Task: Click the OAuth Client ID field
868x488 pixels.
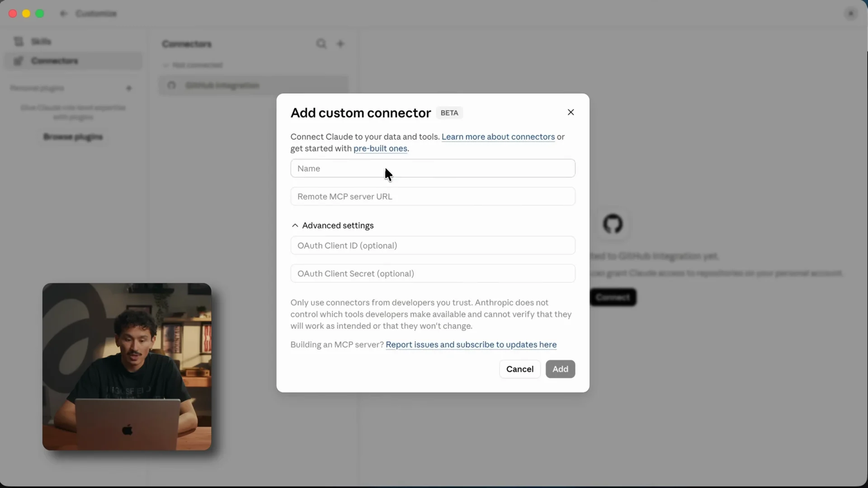Action: (433, 245)
